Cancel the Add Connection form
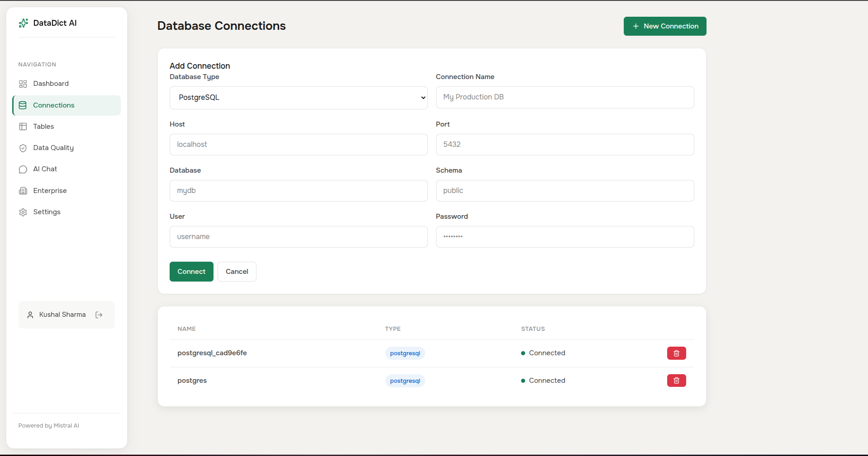The width and height of the screenshot is (868, 456). click(x=237, y=271)
